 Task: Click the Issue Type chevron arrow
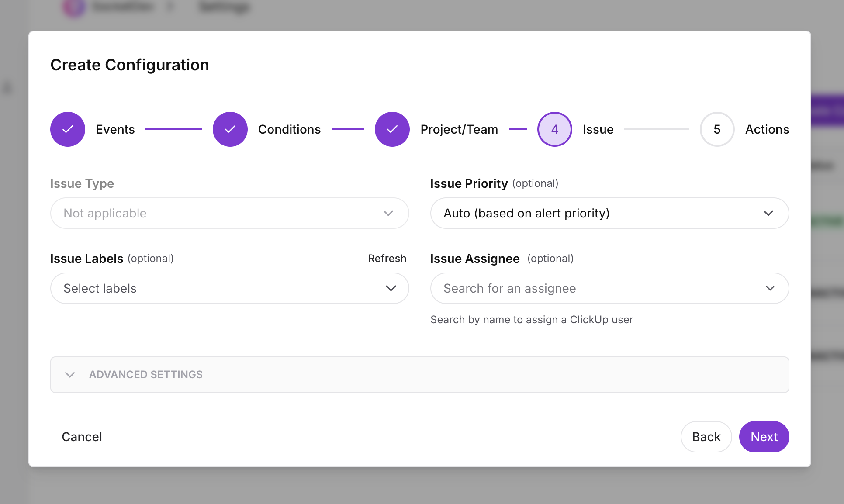tap(388, 213)
